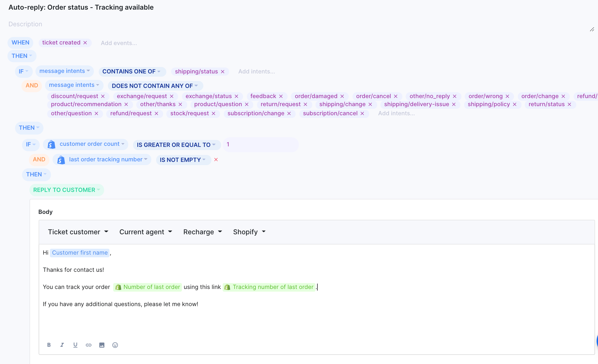Image resolution: width=598 pixels, height=364 pixels.
Task: Open the Current agent variables menu
Action: [146, 232]
